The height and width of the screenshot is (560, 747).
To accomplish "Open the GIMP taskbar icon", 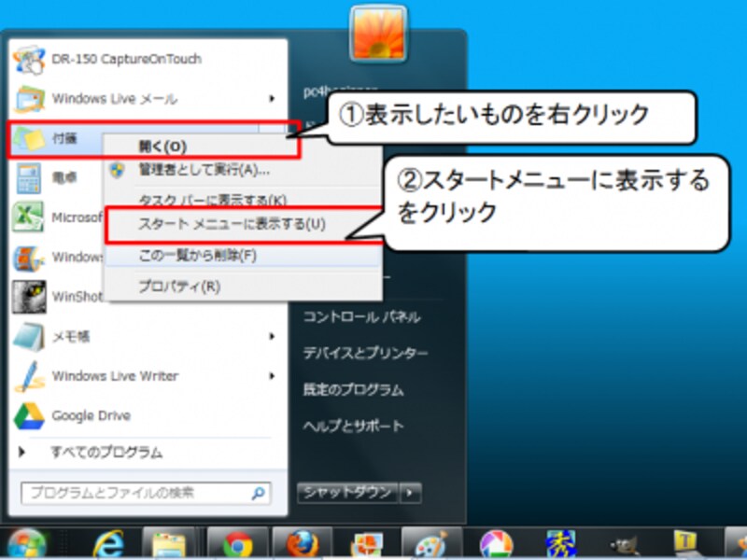I will click(x=625, y=545).
